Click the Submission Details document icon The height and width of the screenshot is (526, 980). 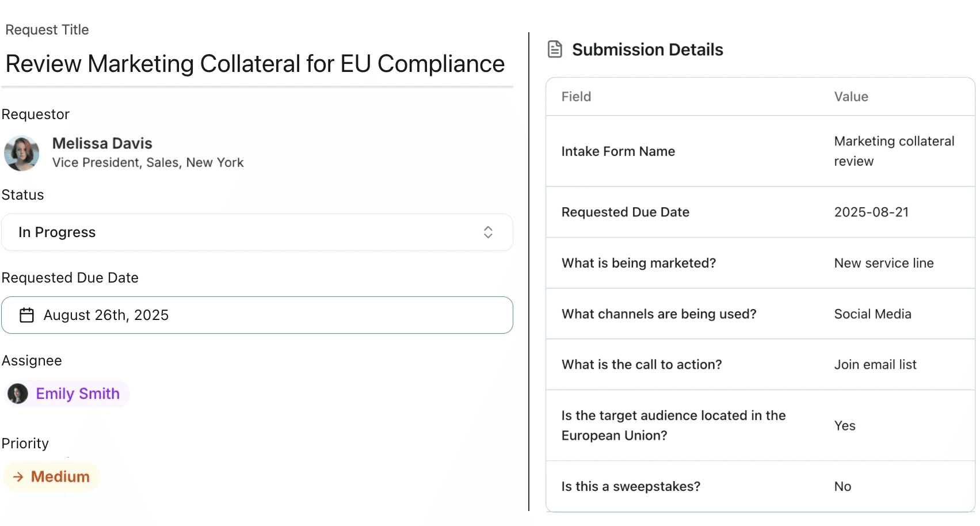[x=555, y=49]
